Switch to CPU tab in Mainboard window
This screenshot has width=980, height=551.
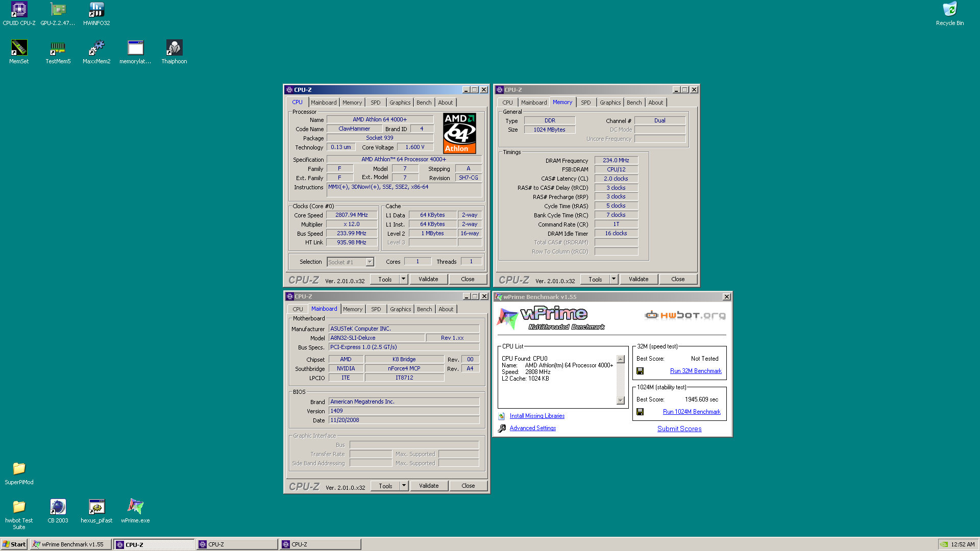(298, 309)
